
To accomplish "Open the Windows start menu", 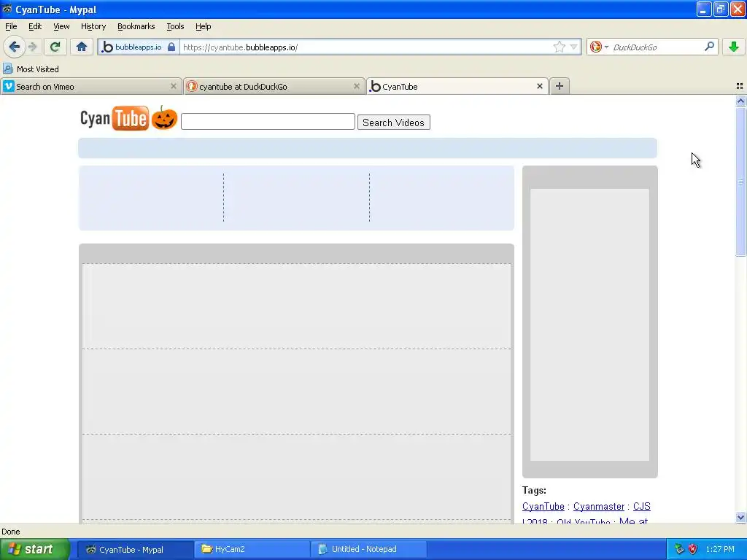I will (x=35, y=549).
